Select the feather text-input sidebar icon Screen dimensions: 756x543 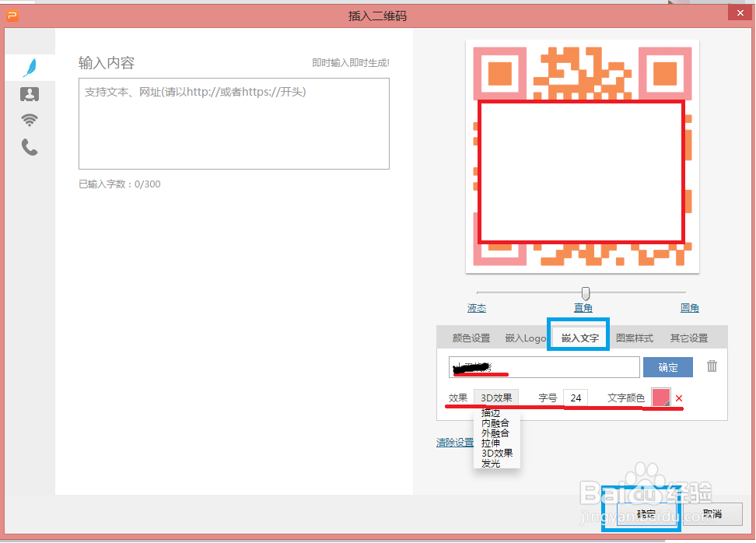click(x=30, y=68)
